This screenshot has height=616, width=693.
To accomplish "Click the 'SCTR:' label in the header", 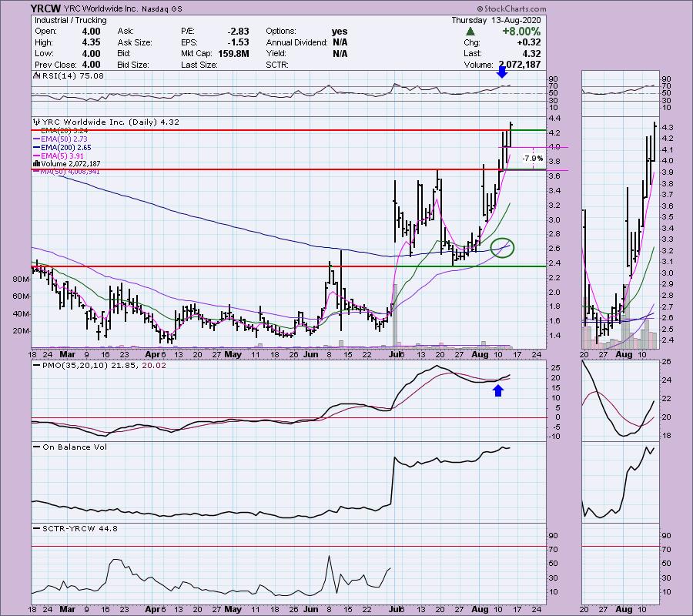I will click(277, 65).
